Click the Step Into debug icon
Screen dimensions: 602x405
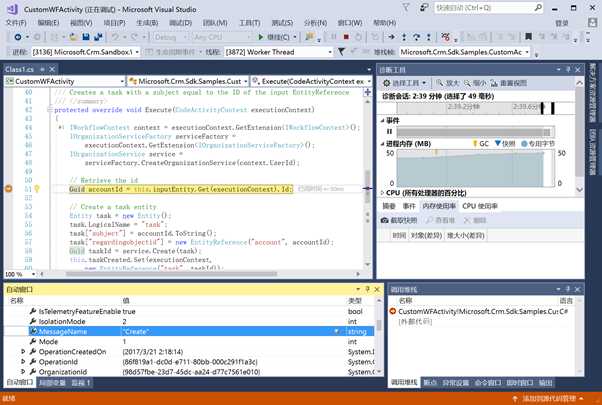point(404,37)
